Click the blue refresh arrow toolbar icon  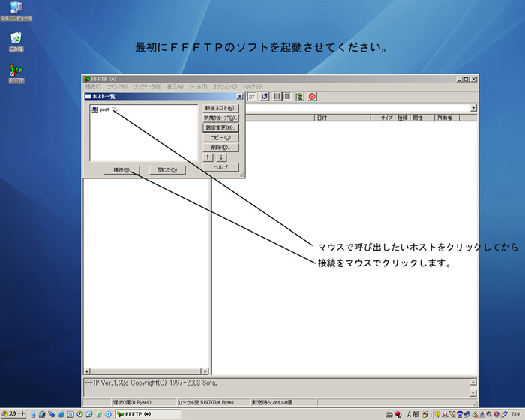pyautogui.click(x=265, y=97)
